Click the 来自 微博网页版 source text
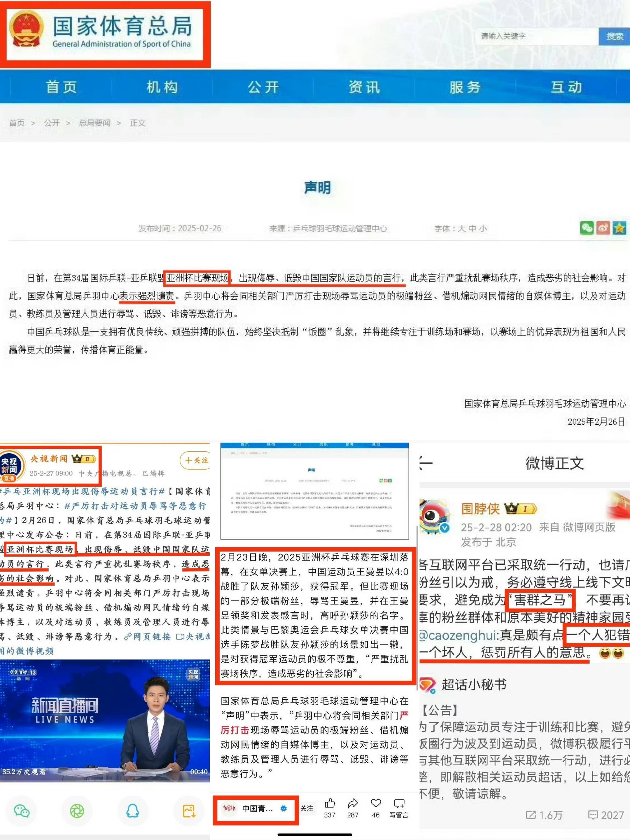Viewport: 630px width, 840px height. tap(577, 527)
